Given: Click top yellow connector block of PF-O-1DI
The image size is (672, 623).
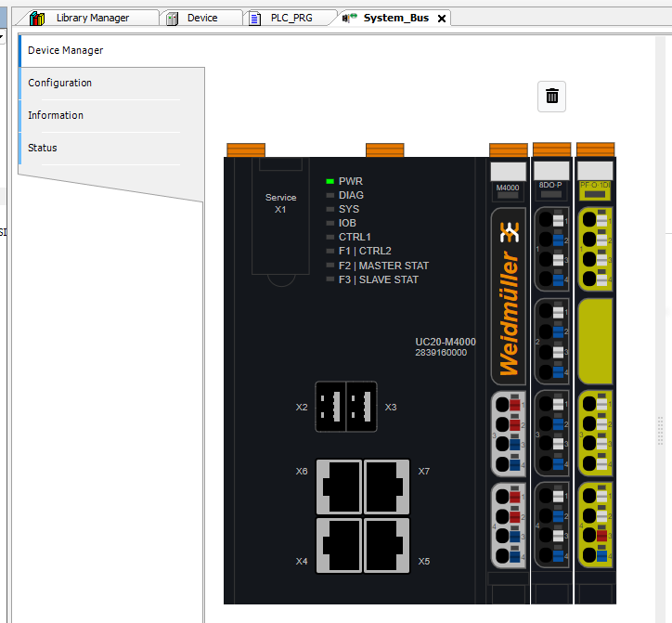Looking at the screenshot, I should [596, 250].
